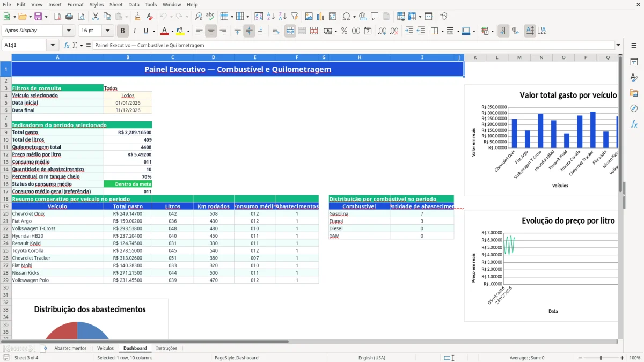Image resolution: width=644 pixels, height=362 pixels.
Task: Toggle print preview
Action: [81, 17]
